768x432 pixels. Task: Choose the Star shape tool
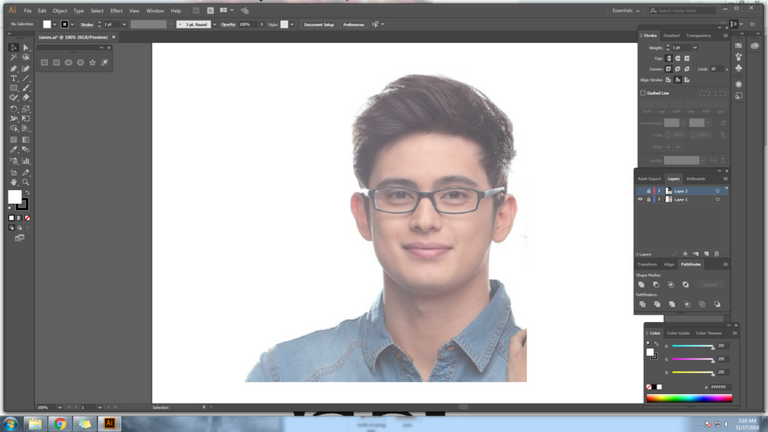click(93, 63)
